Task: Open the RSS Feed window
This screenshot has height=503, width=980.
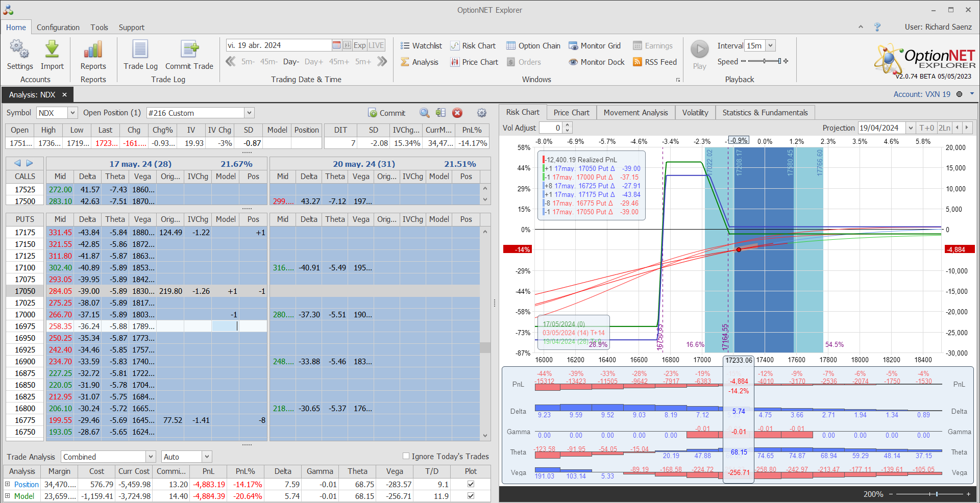Action: pos(655,62)
